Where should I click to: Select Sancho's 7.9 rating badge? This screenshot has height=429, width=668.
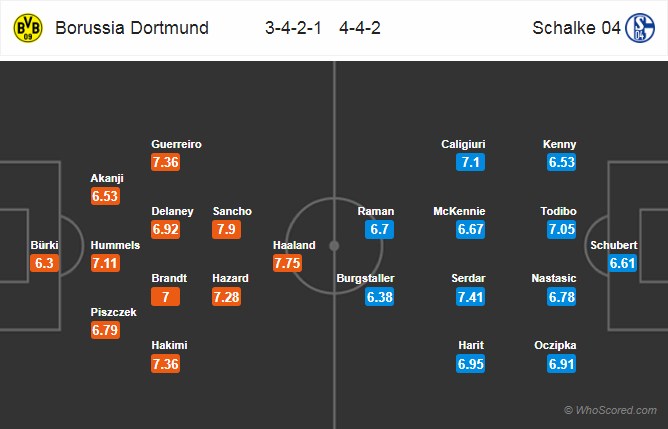pyautogui.click(x=226, y=229)
